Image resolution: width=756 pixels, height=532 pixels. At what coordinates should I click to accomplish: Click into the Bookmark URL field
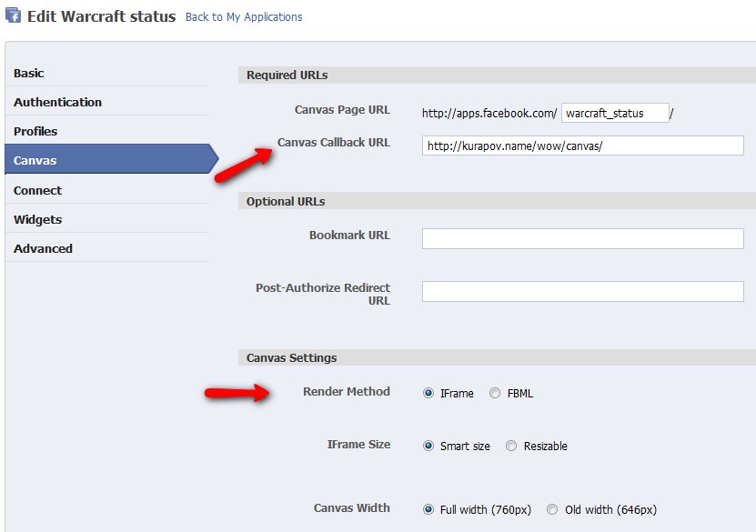pyautogui.click(x=582, y=238)
